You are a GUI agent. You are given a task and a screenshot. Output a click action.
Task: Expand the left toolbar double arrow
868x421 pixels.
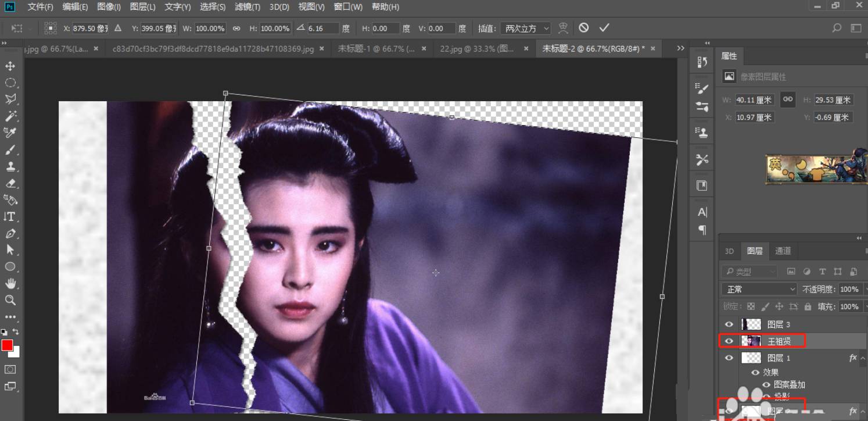tap(5, 43)
